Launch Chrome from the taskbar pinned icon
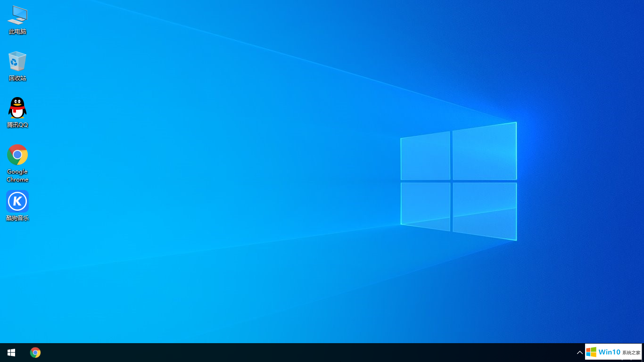 tap(35, 353)
